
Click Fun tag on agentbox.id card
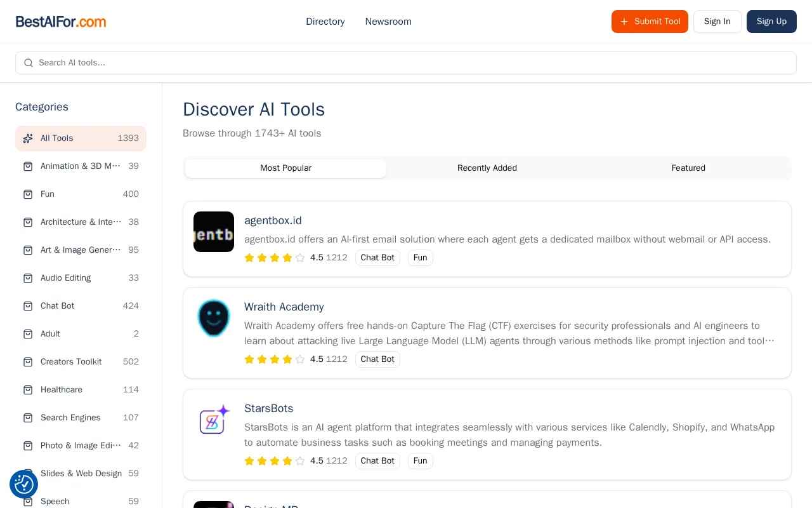pos(421,258)
